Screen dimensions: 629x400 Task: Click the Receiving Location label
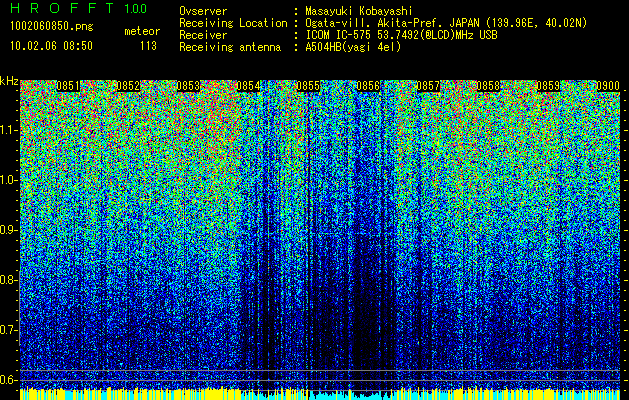(x=233, y=23)
